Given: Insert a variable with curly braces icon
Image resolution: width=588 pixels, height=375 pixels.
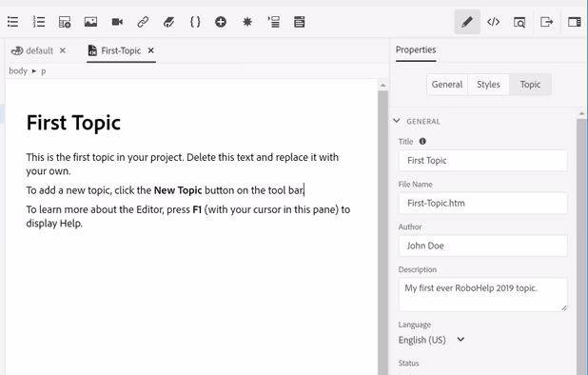Looking at the screenshot, I should pos(195,22).
